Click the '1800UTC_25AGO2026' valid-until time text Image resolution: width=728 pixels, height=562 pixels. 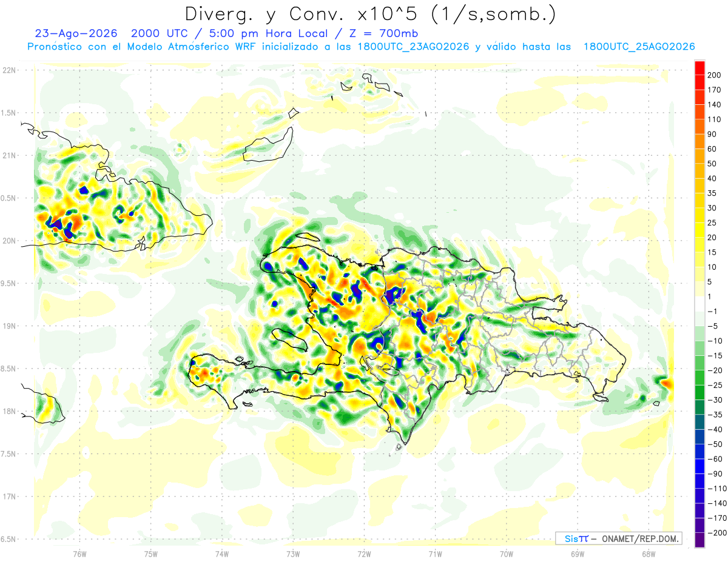pos(639,47)
